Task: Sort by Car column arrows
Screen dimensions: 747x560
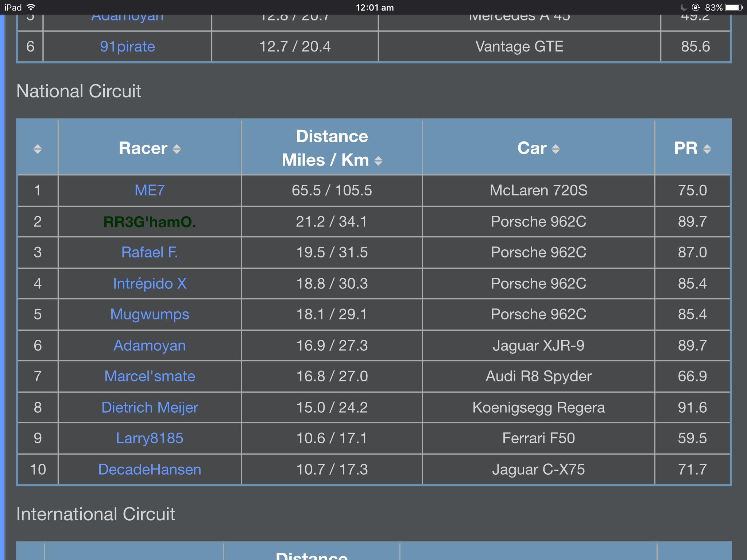Action: point(556,149)
